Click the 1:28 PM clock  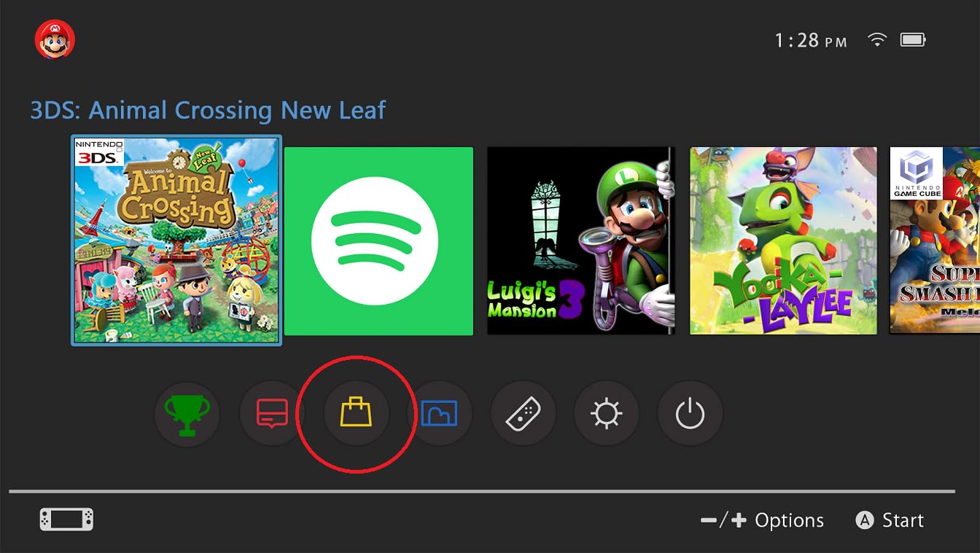(x=811, y=41)
